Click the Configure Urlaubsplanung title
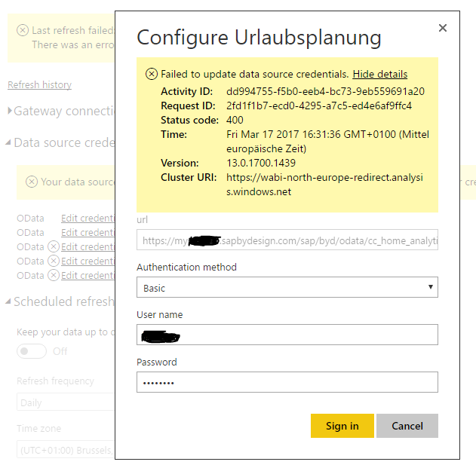Viewport: 476px width, 471px height. point(259,38)
